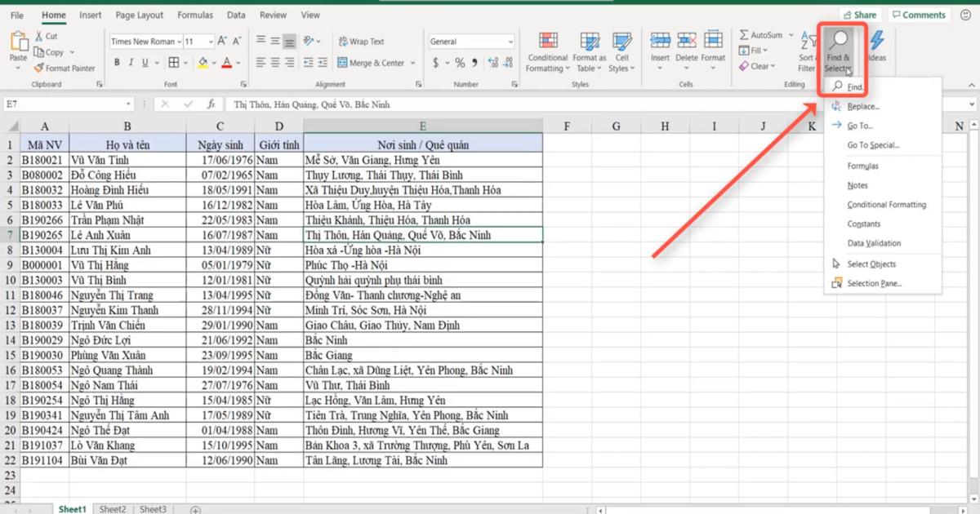Click the Cut scissors button
Screen dimensions: 980x514
point(46,36)
